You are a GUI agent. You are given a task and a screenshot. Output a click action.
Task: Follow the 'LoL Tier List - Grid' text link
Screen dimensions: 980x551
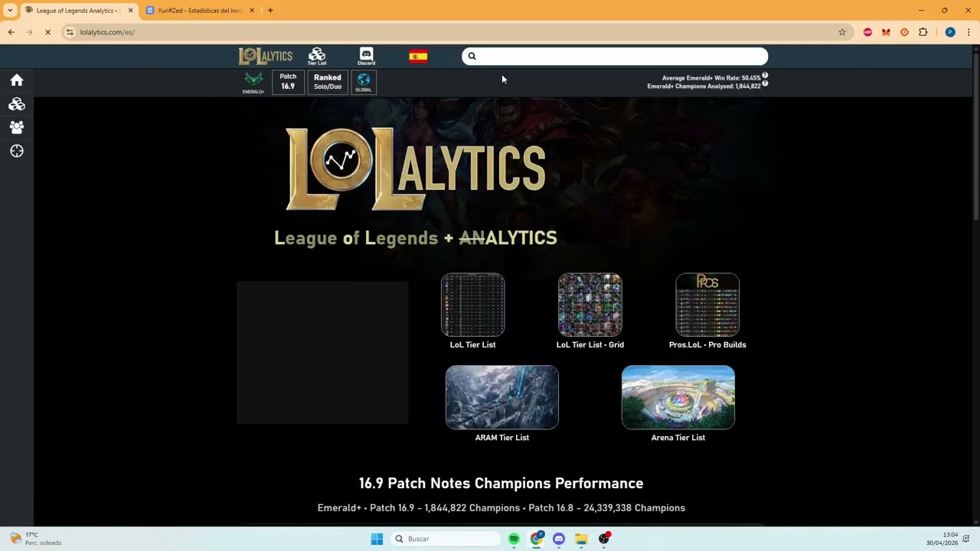pos(590,345)
